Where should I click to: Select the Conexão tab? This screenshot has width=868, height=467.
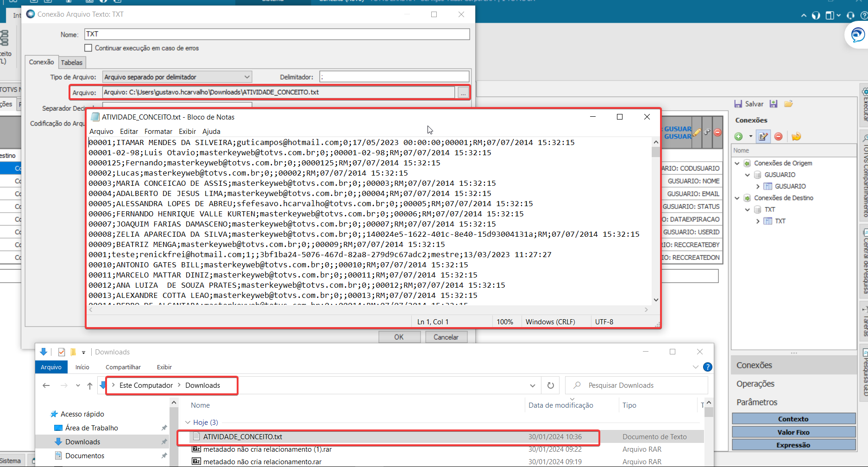[41, 62]
